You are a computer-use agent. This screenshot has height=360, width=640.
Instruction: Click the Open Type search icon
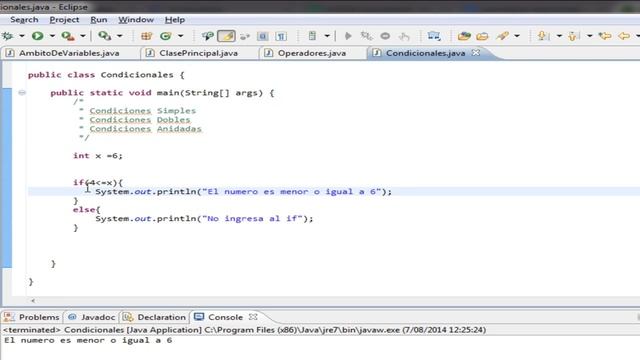[207, 36]
